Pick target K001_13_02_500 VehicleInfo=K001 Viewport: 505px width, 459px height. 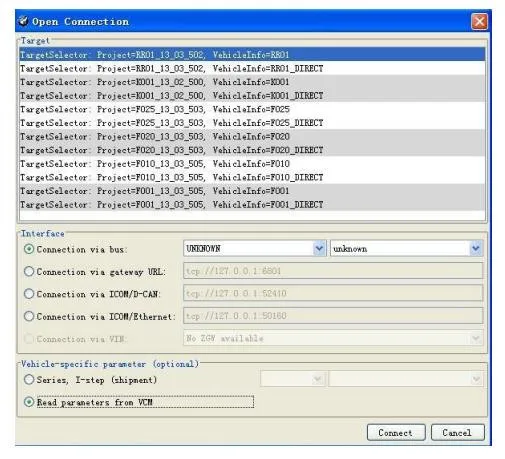tap(252, 82)
